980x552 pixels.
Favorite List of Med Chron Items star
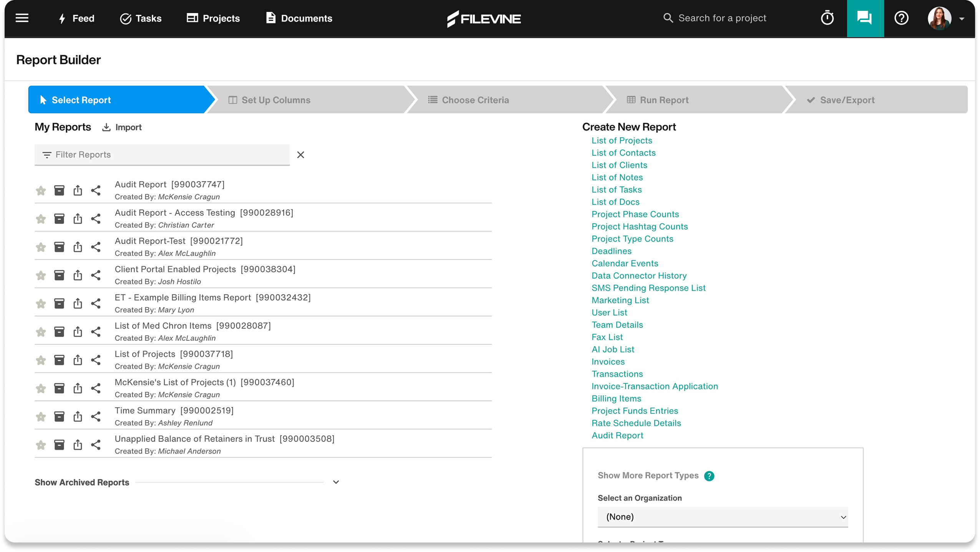[x=41, y=332]
